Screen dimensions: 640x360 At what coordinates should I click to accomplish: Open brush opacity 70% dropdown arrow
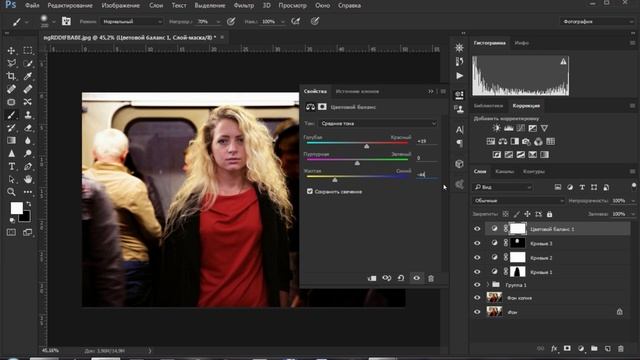pyautogui.click(x=218, y=22)
